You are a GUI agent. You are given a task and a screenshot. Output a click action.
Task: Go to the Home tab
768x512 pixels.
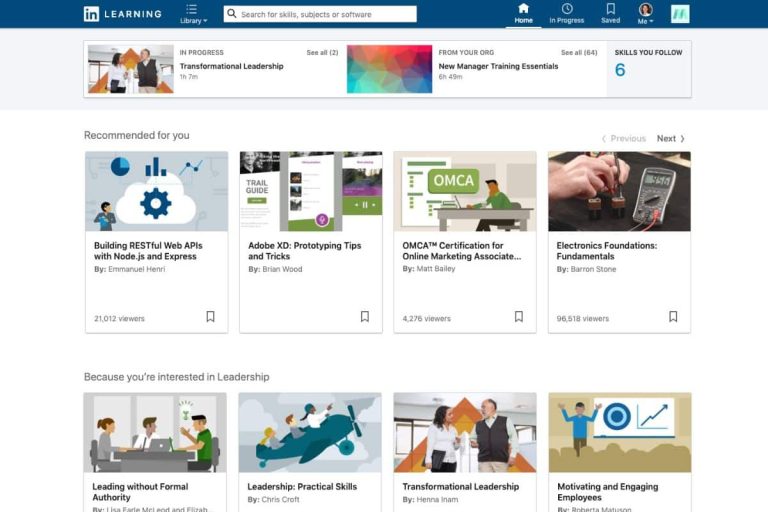[x=523, y=14]
